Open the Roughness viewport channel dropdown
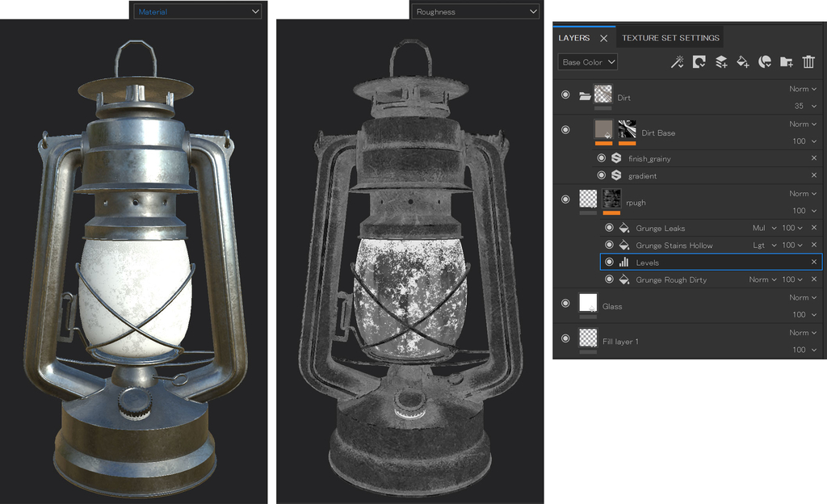The height and width of the screenshot is (504, 827). click(475, 11)
